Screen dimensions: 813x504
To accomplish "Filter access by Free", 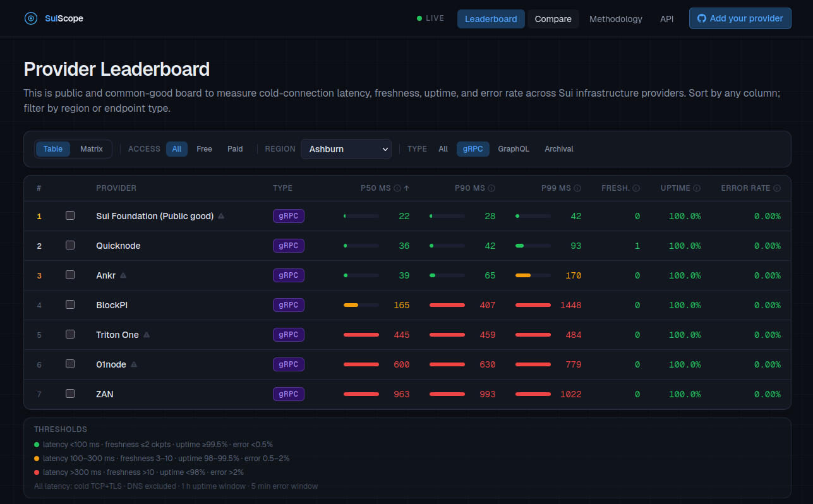I will [x=204, y=149].
